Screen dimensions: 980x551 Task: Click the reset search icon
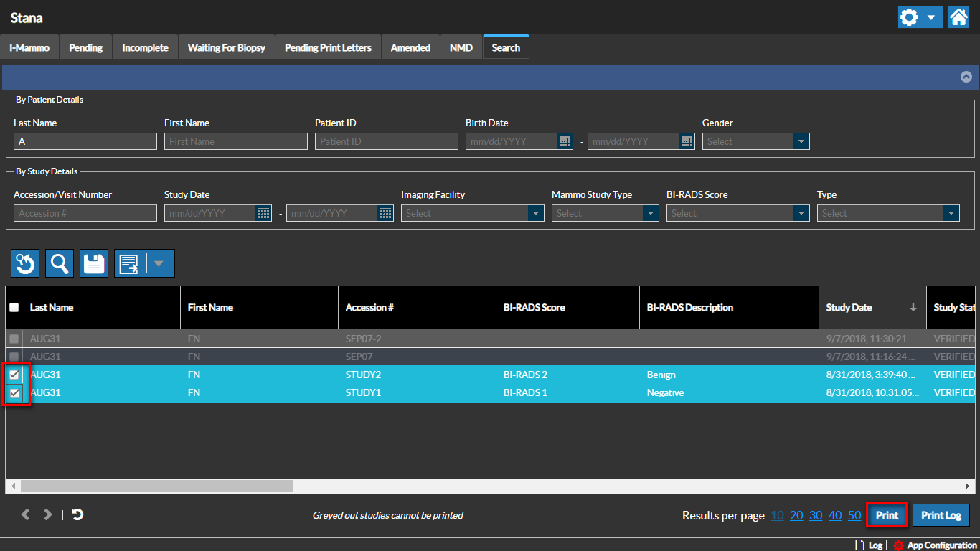tap(25, 263)
